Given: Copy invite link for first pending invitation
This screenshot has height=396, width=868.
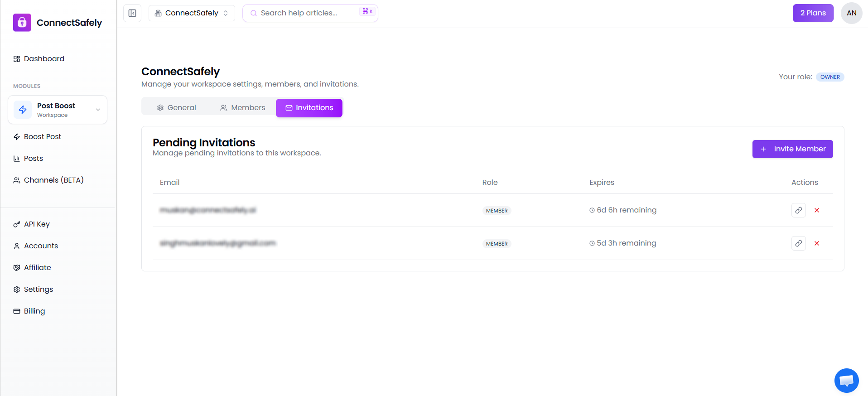Looking at the screenshot, I should 798,210.
